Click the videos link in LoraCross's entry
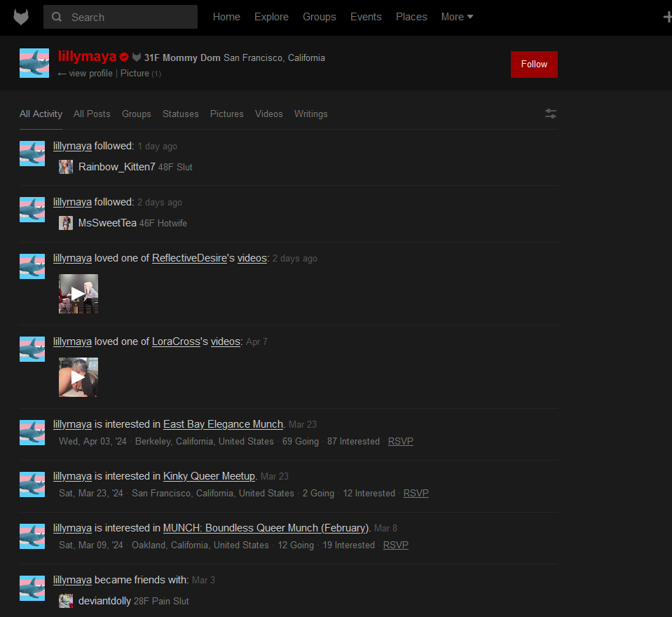Viewport: 672px width, 617px height. pyautogui.click(x=226, y=341)
